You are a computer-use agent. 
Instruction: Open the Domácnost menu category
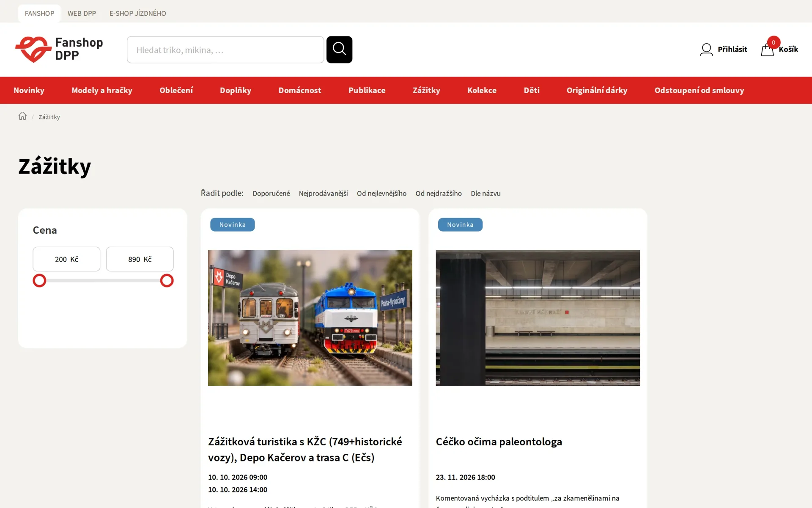[x=300, y=90]
